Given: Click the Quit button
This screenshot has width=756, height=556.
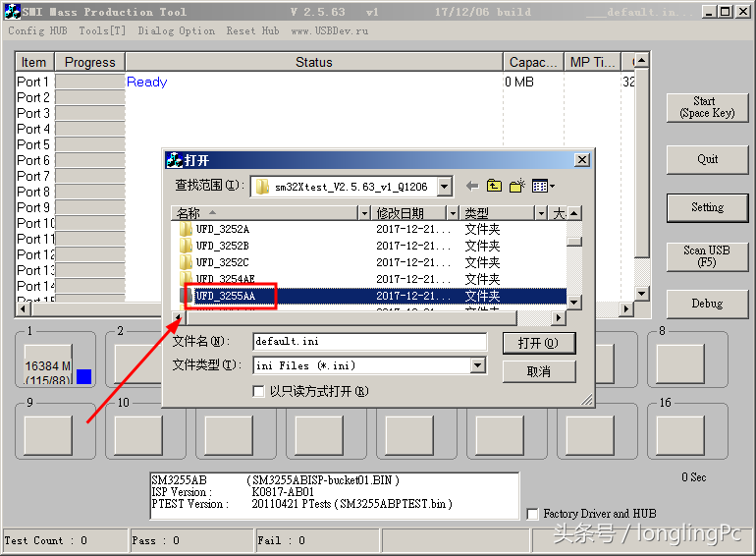Looking at the screenshot, I should pos(707,159).
